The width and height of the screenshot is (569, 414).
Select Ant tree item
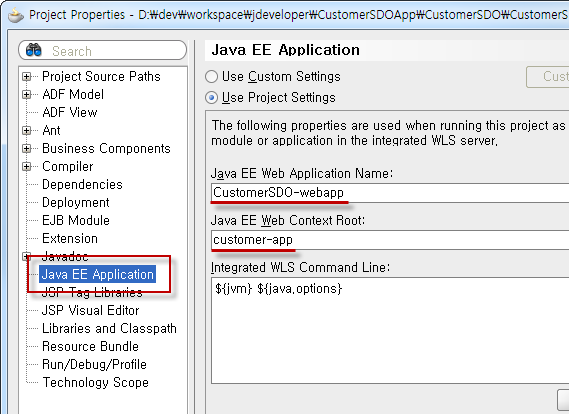(x=51, y=131)
